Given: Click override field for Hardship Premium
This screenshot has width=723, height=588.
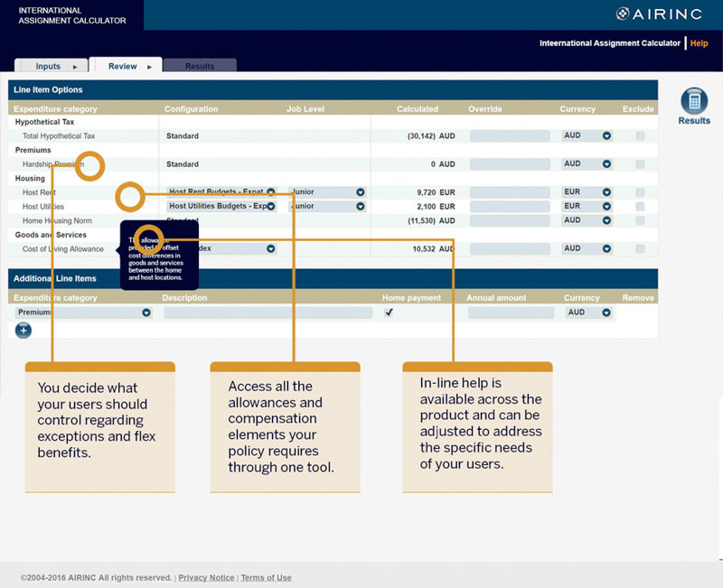Looking at the screenshot, I should (510, 164).
